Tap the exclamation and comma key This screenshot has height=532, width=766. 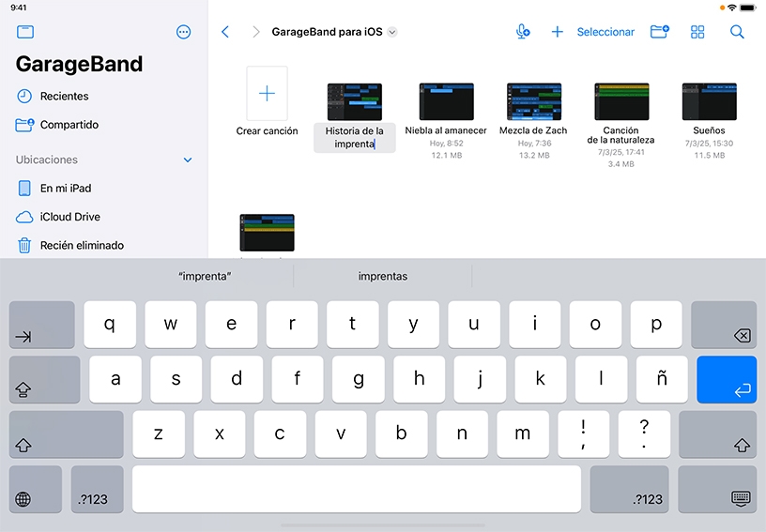583,434
